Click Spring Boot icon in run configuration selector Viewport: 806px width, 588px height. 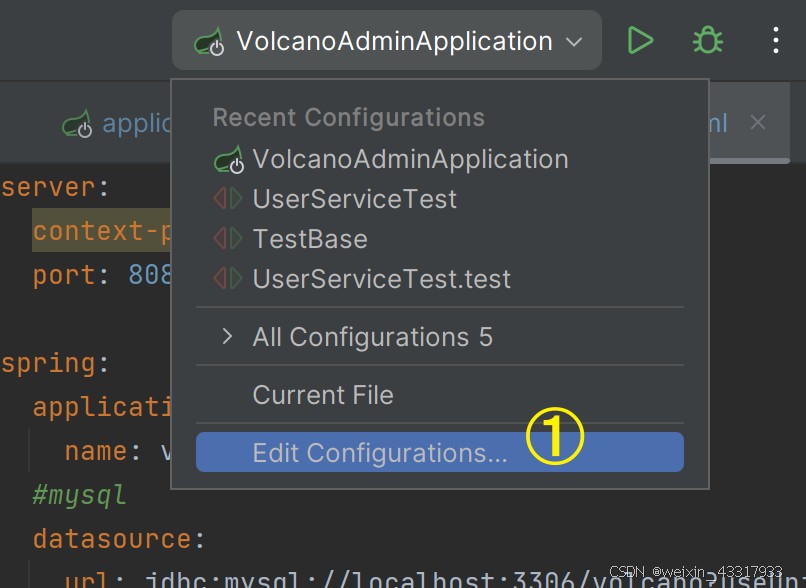point(210,42)
